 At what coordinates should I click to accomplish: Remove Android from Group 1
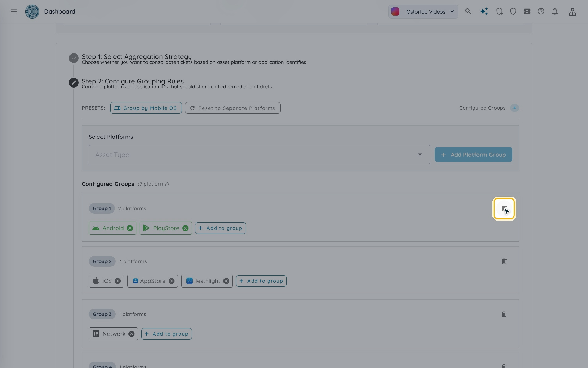tap(130, 228)
